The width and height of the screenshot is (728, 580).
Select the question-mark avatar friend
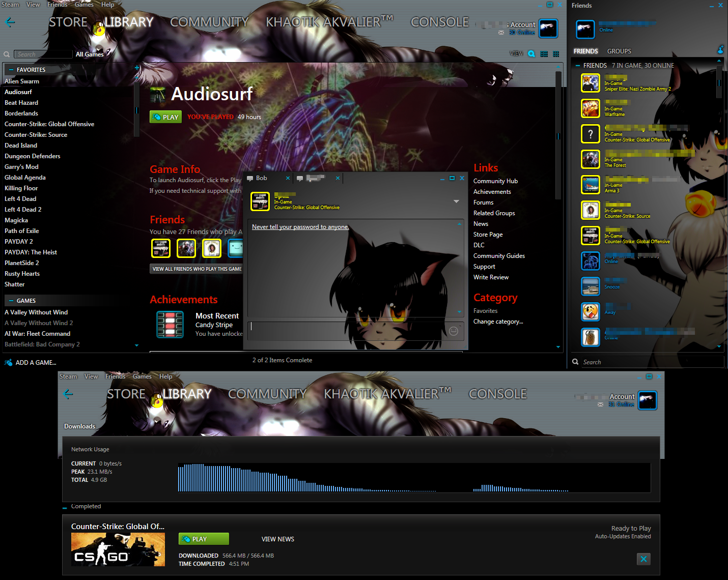click(591, 134)
